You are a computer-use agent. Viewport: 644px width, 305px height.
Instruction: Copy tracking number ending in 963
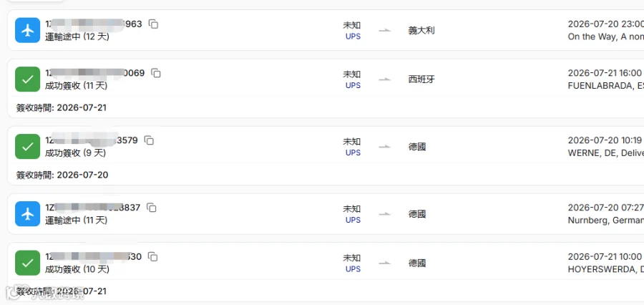pos(153,24)
